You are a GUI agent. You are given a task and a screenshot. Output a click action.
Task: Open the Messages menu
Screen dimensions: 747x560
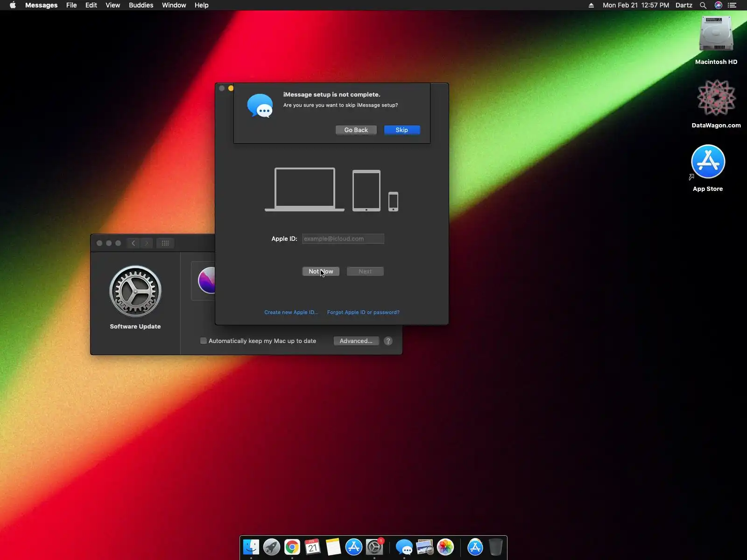42,5
